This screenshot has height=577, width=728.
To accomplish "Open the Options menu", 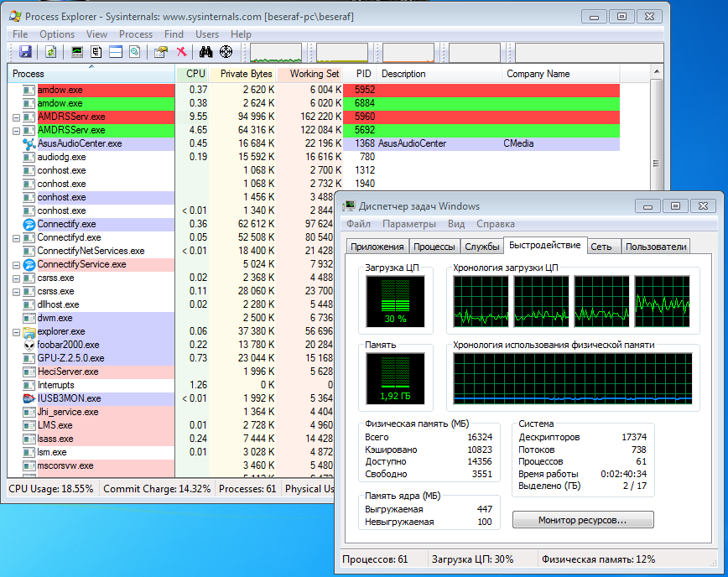I will [57, 34].
